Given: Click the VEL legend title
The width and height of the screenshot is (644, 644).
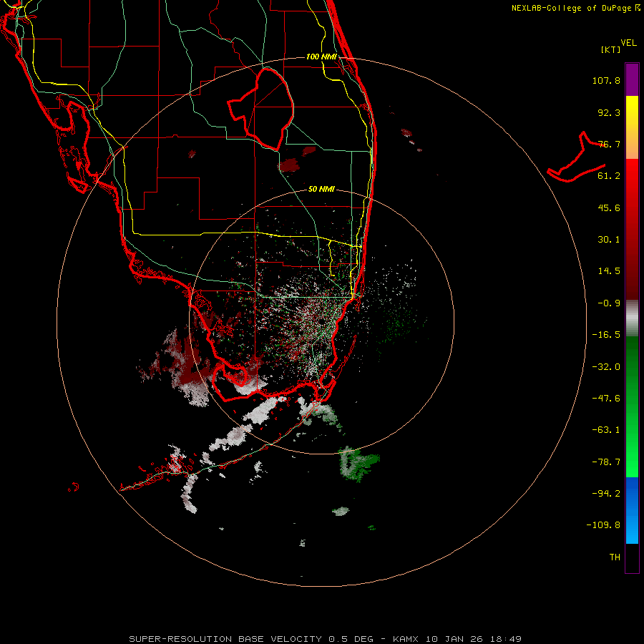Looking at the screenshot, I should point(628,43).
